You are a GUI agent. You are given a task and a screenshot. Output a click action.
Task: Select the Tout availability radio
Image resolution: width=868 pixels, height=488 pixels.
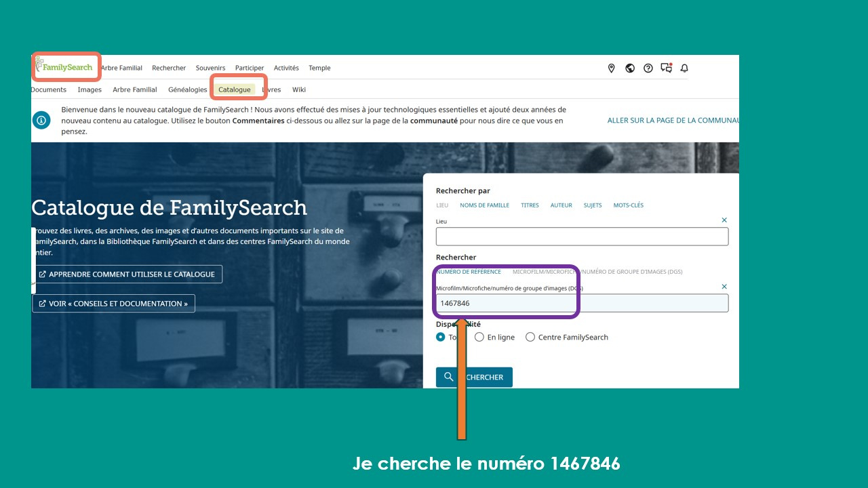click(x=441, y=337)
